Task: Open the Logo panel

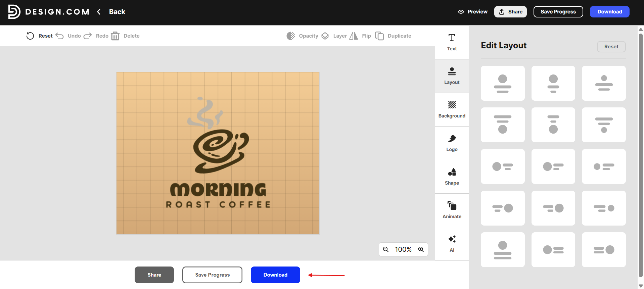Action: pos(452,143)
